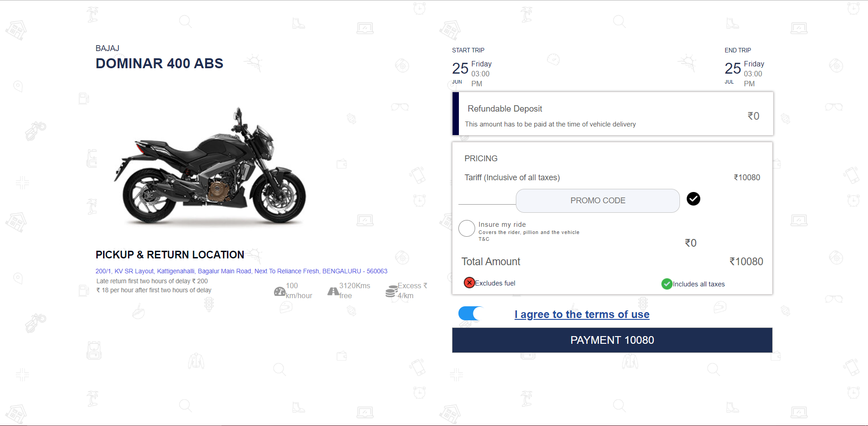Click the PRICING section heading
Viewport: 868px width, 426px height.
pos(481,159)
